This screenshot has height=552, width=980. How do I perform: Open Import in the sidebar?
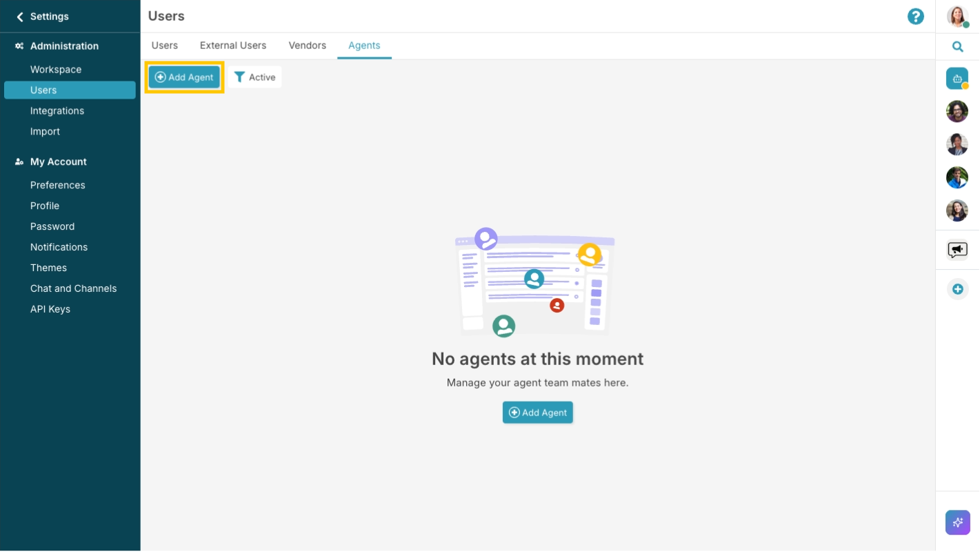[45, 132]
